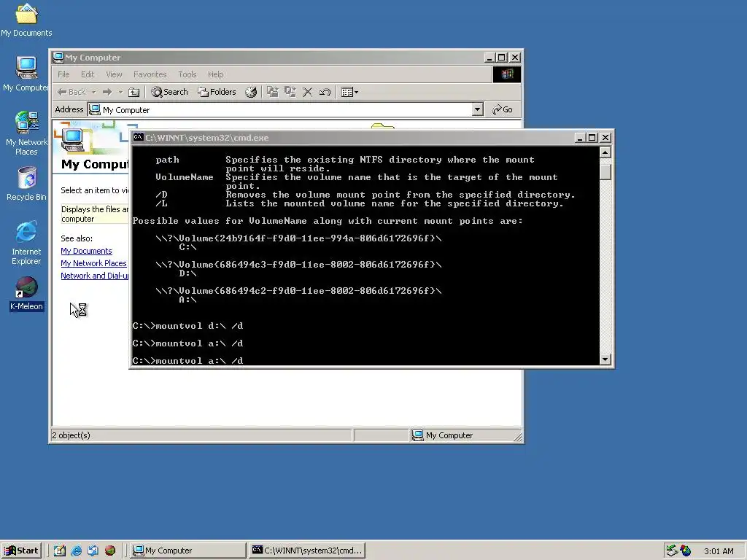The width and height of the screenshot is (747, 560).
Task: Open the View menu
Action: [114, 74]
